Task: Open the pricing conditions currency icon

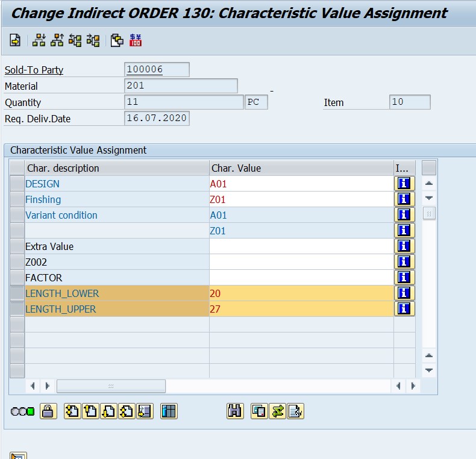Action: tap(136, 40)
